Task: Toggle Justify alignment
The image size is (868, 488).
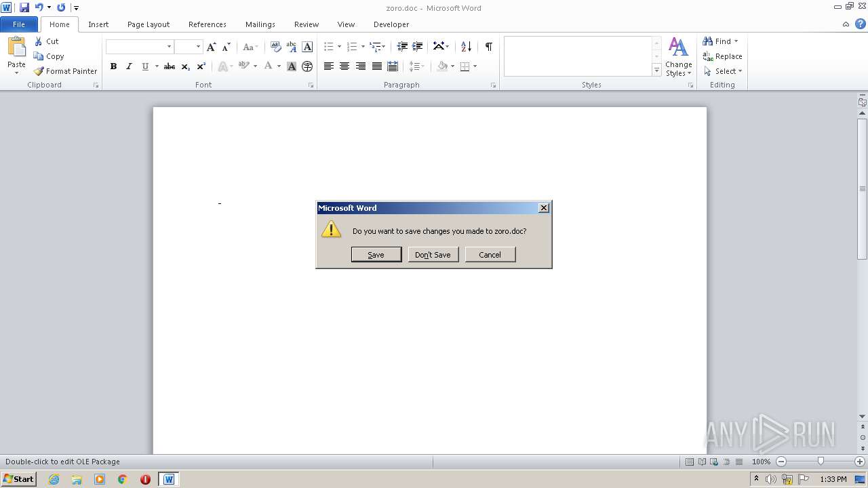Action: 376,66
